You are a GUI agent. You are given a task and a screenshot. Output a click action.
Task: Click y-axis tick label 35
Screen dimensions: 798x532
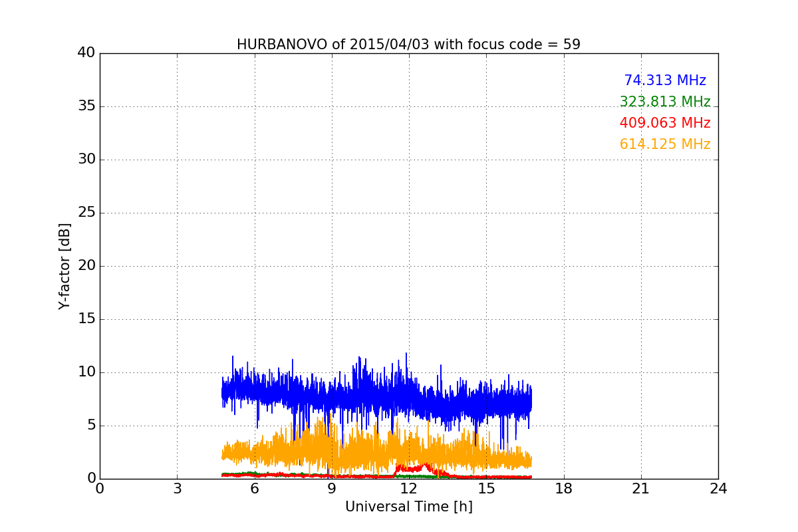86,106
